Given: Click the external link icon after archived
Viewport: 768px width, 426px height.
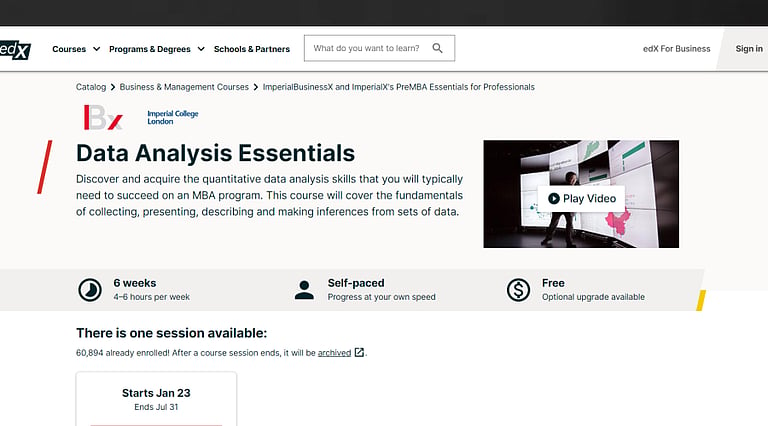Looking at the screenshot, I should coord(359,353).
